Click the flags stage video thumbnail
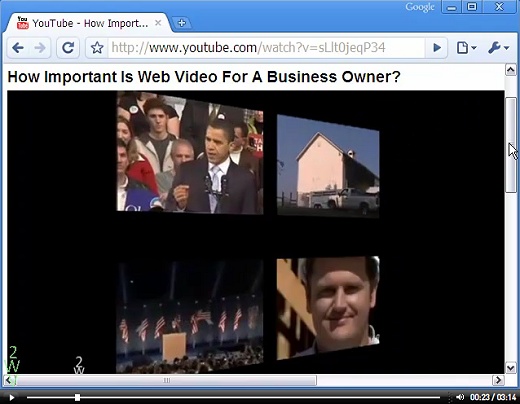The width and height of the screenshot is (520, 404). tap(190, 317)
